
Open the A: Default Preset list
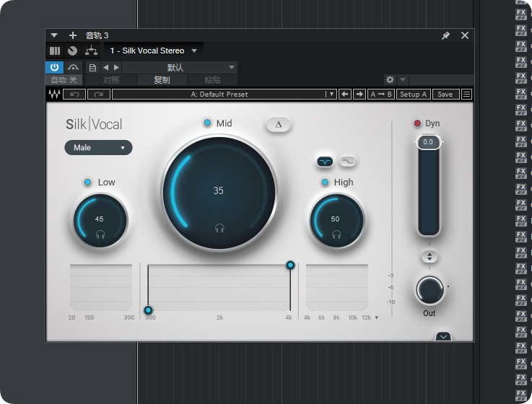tap(224, 94)
